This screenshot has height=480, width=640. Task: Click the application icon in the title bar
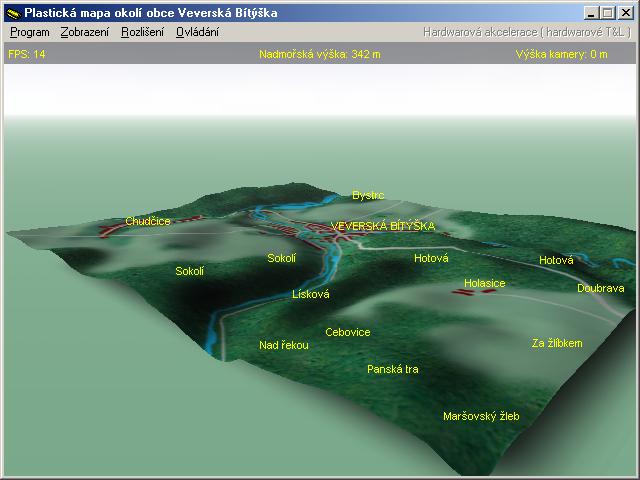[x=12, y=13]
